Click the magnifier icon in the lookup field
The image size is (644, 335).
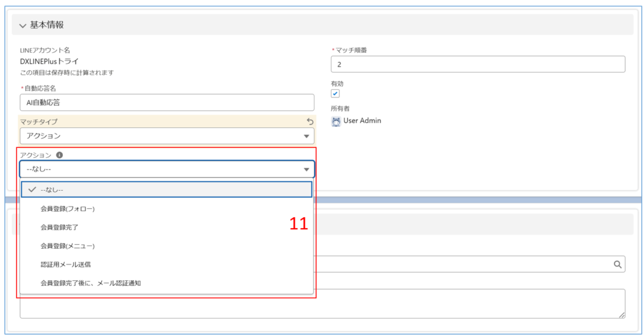617,264
